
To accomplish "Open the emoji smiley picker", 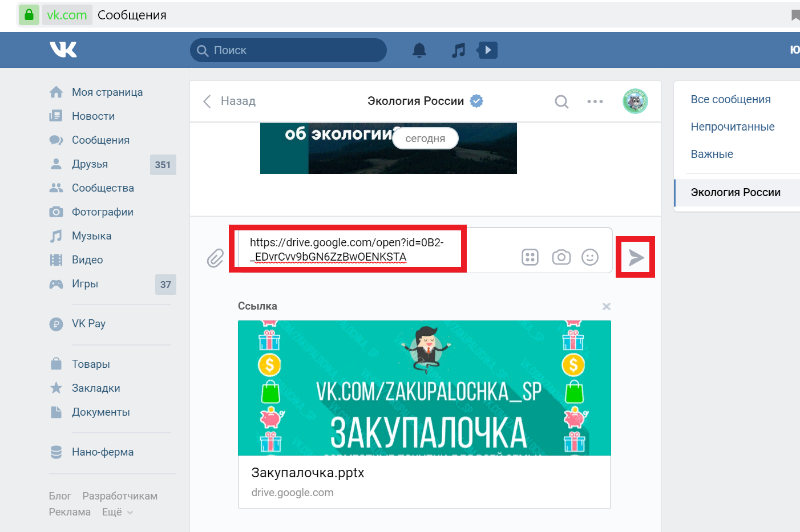I will [590, 257].
